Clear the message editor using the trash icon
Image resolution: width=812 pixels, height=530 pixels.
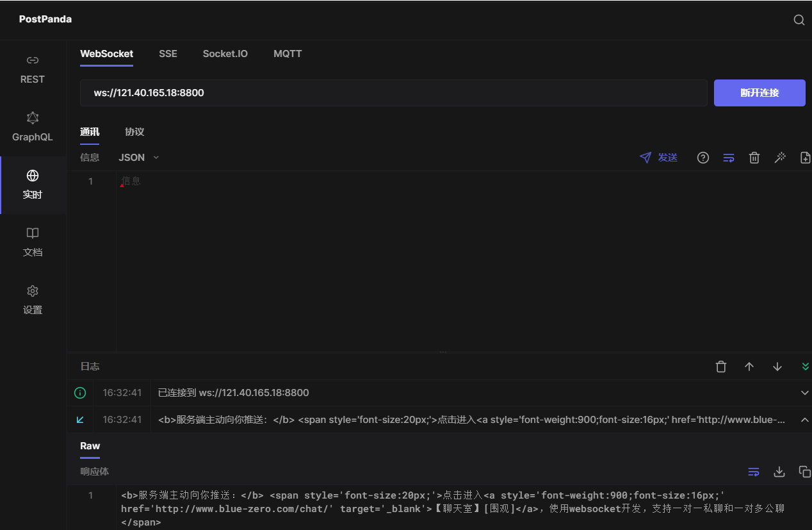pos(754,157)
